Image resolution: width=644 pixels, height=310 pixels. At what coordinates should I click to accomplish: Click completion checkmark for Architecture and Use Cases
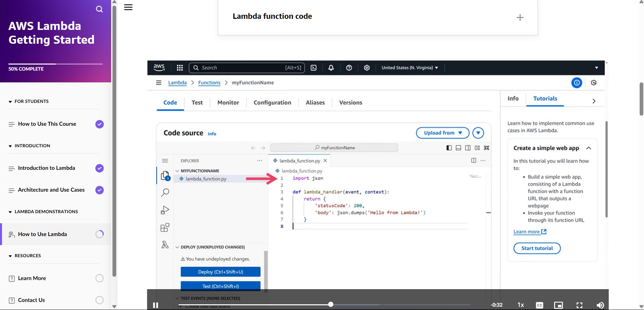coord(99,190)
